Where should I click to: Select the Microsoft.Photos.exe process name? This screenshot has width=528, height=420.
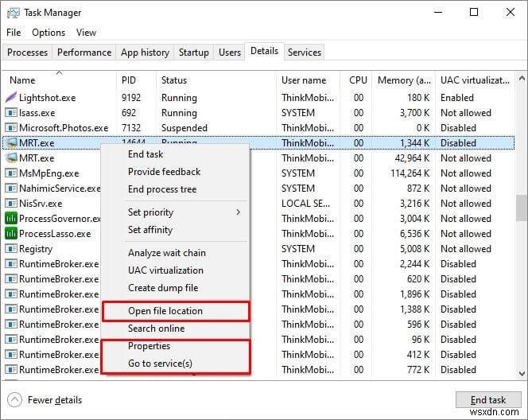pos(64,128)
